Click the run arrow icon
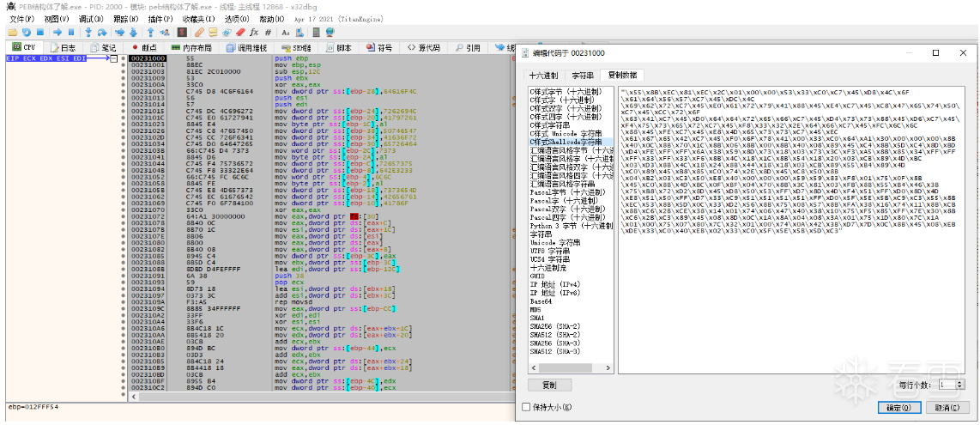 pos(57,32)
